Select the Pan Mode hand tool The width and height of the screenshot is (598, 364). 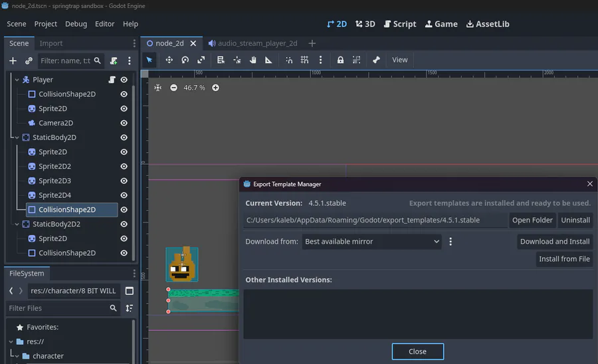pos(253,60)
